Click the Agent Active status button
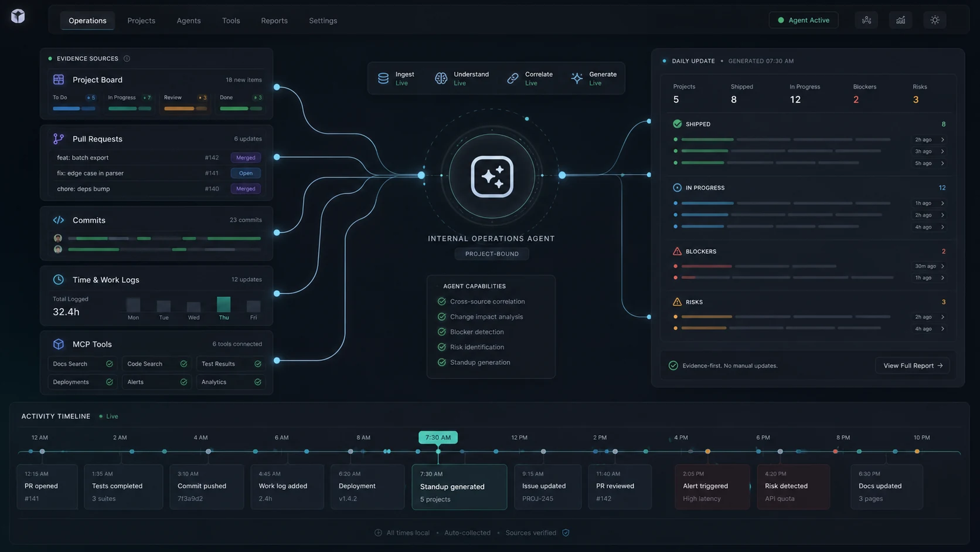The height and width of the screenshot is (552, 980). tap(804, 20)
